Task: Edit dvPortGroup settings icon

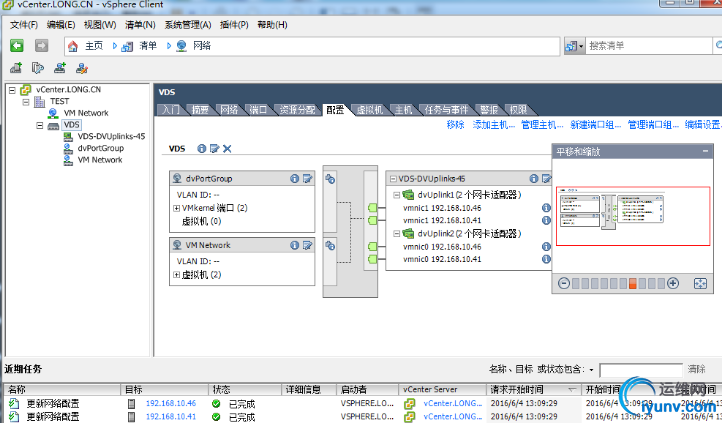Action: 308,179
